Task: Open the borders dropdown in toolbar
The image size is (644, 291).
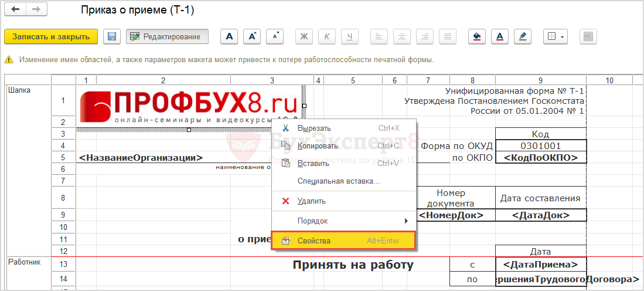Action: [x=555, y=36]
